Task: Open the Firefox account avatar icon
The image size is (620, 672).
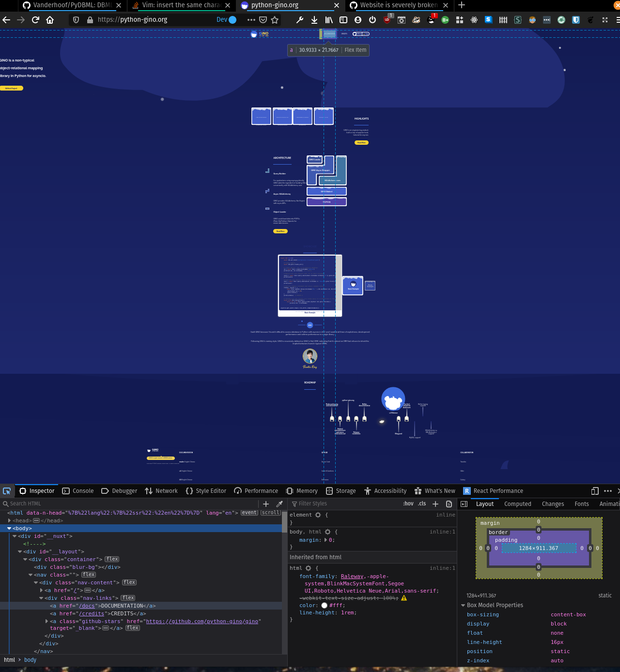Action: (358, 20)
